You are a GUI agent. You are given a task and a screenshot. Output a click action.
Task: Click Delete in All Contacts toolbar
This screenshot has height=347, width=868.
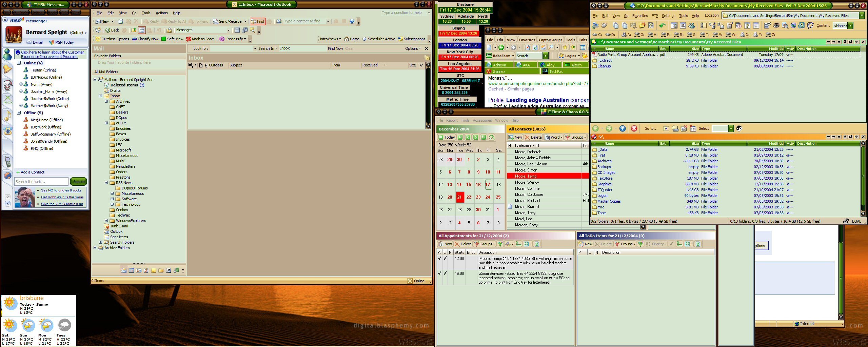pyautogui.click(x=533, y=137)
